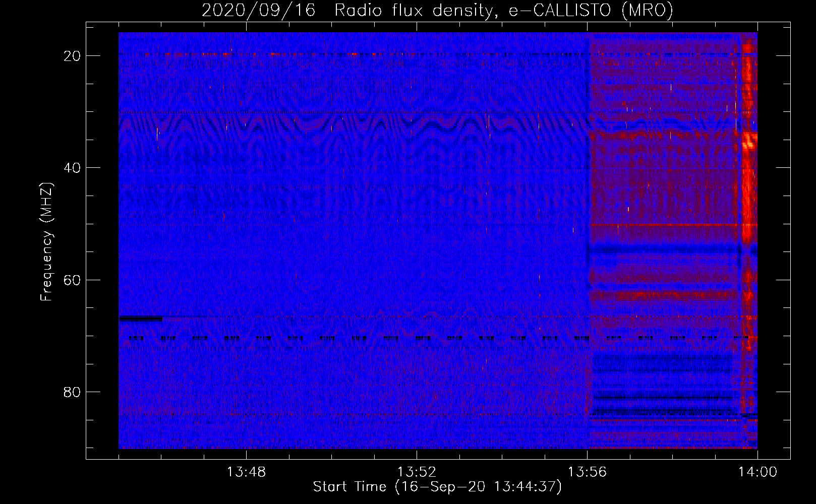Screen dimensions: 816x504
Task: Click the 'Frequency (MHZ)' axis label
Action: (46, 242)
